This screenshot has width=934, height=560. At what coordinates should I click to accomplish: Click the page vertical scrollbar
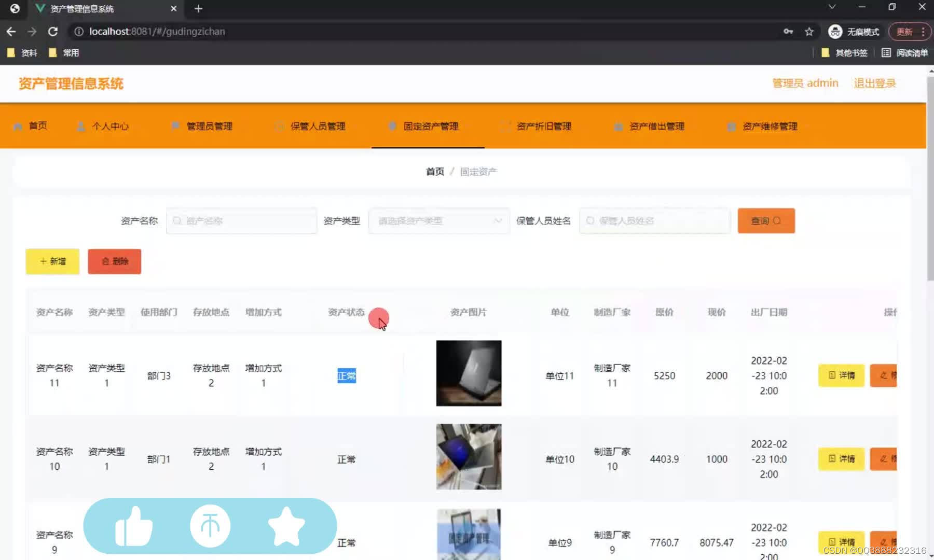coord(930,179)
